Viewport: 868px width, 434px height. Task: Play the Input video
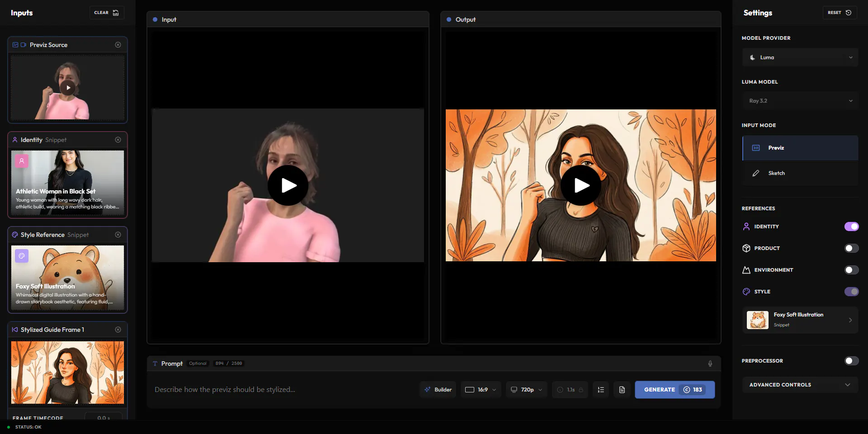(288, 185)
